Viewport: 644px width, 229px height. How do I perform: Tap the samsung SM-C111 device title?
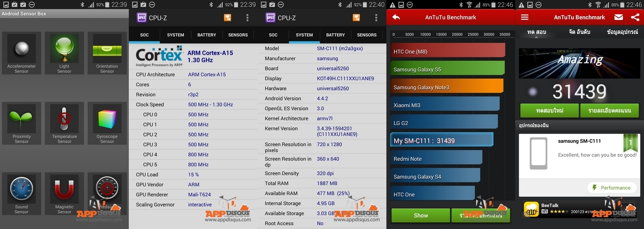[x=579, y=141]
